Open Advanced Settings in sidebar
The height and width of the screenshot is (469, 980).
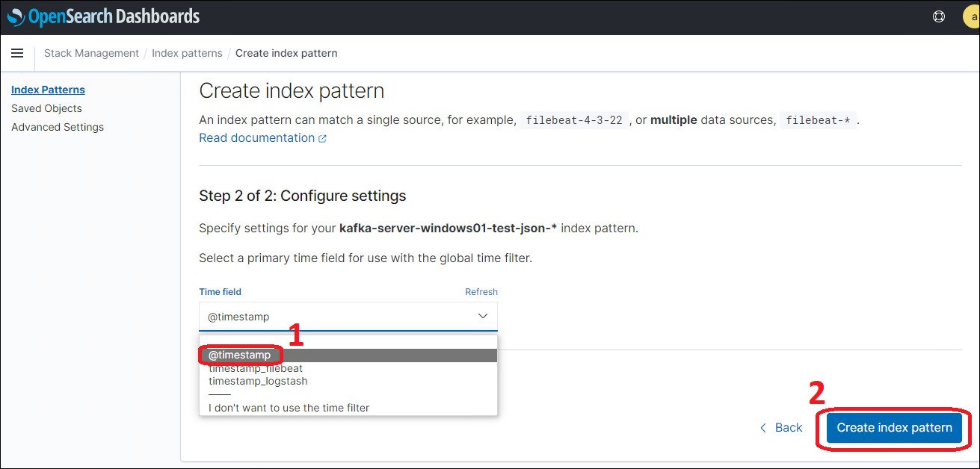(58, 127)
